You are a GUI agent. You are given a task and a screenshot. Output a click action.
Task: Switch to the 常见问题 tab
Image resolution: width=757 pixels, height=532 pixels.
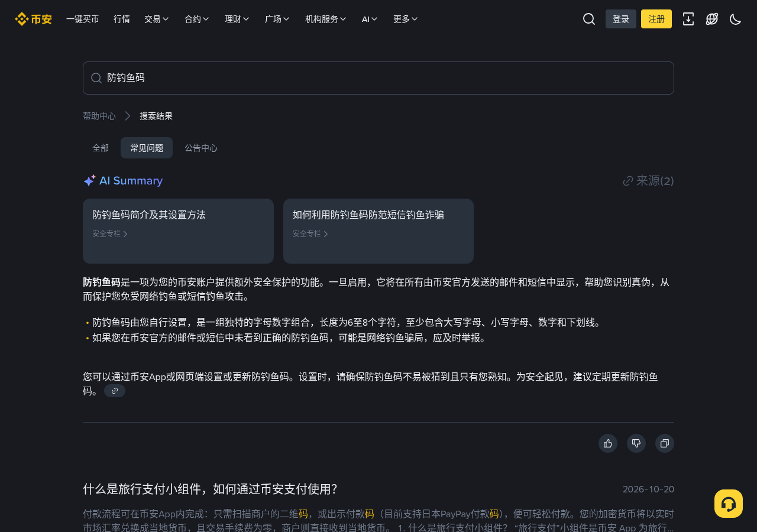(147, 148)
